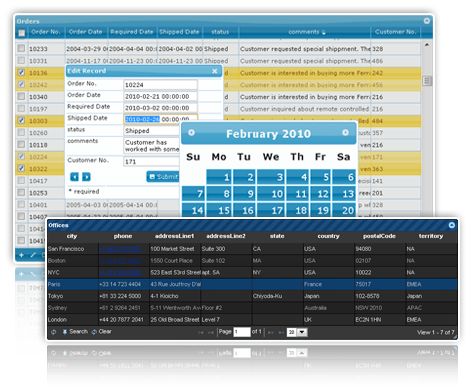Open the San Francisco phone number link
The width and height of the screenshot is (470, 390).
[120, 249]
